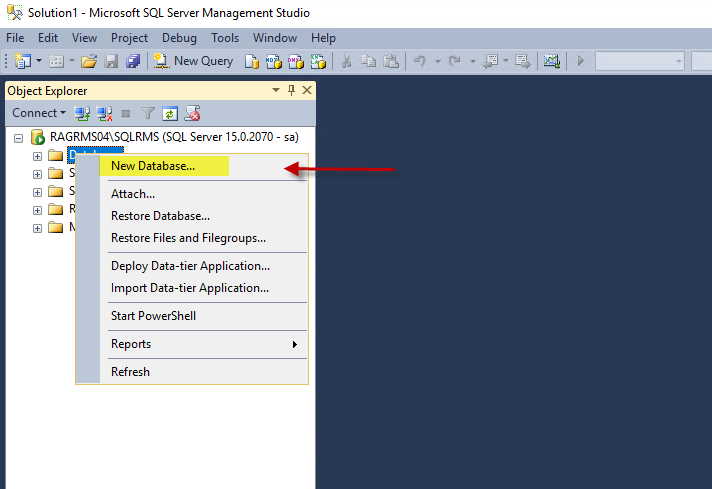Viewport: 712px width, 489px height.
Task: Expand the folder starting with M
Action: pos(37,228)
